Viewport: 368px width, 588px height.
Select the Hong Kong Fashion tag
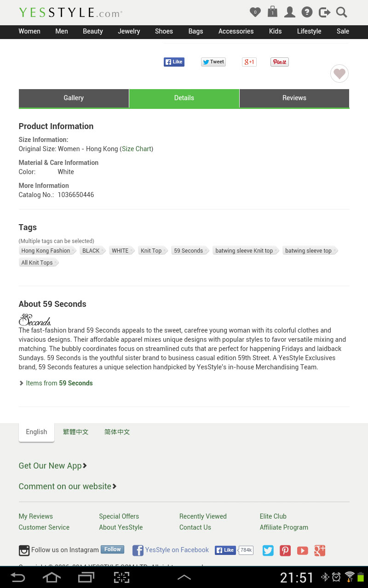[46, 251]
